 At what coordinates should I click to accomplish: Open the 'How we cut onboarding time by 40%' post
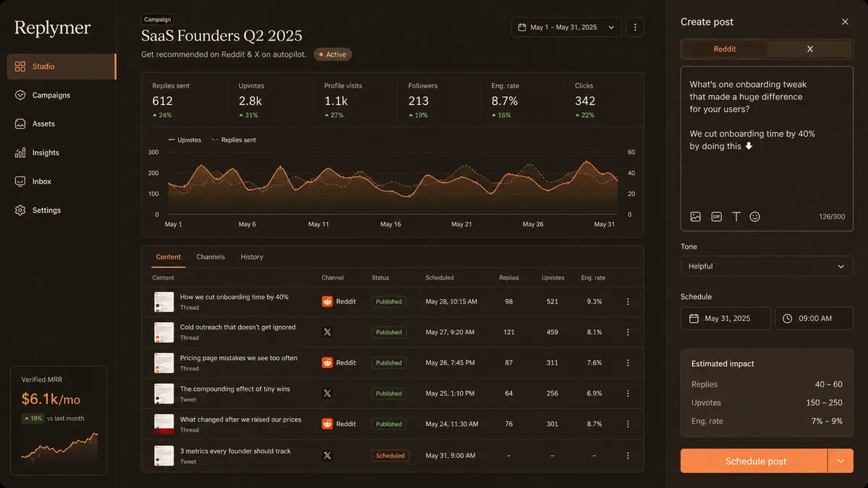pos(234,297)
